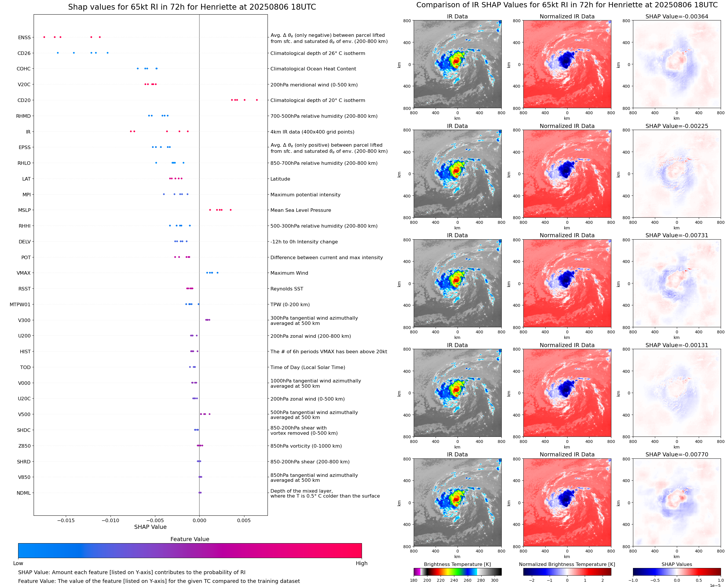Select the SHAP Value=-0.00364 map
Screen dimensions: 728x587
[677, 64]
